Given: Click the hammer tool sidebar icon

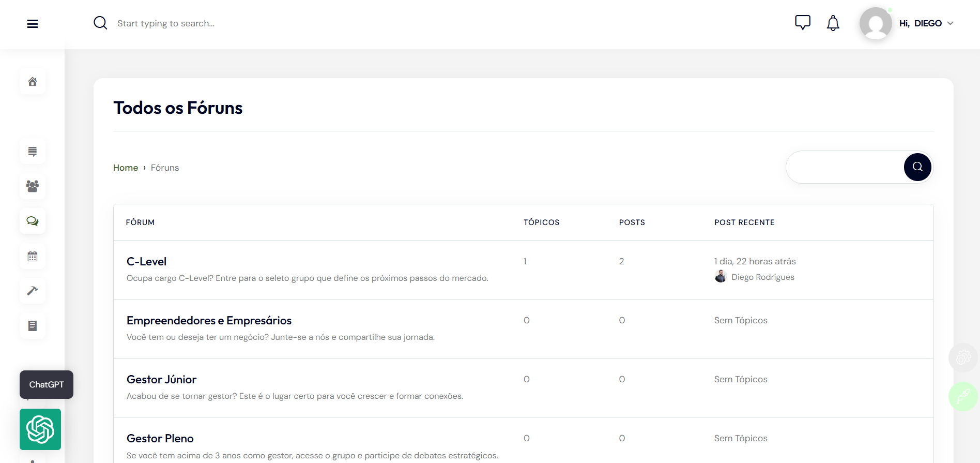Looking at the screenshot, I should [33, 291].
